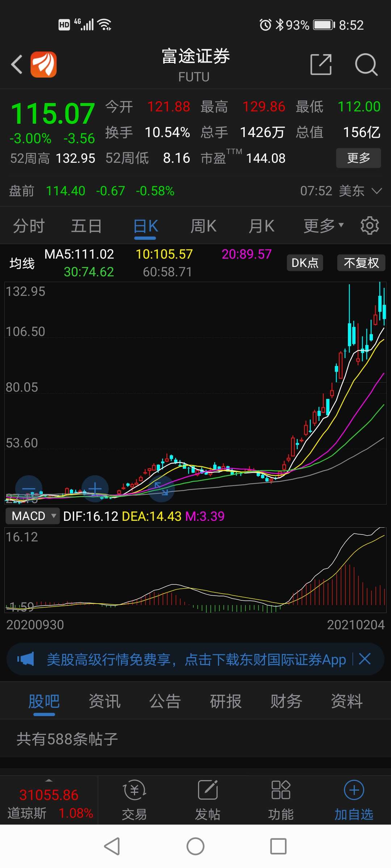Open the share icon beside FUTU title
Image resolution: width=391 pixels, height=868 pixels.
click(x=321, y=64)
